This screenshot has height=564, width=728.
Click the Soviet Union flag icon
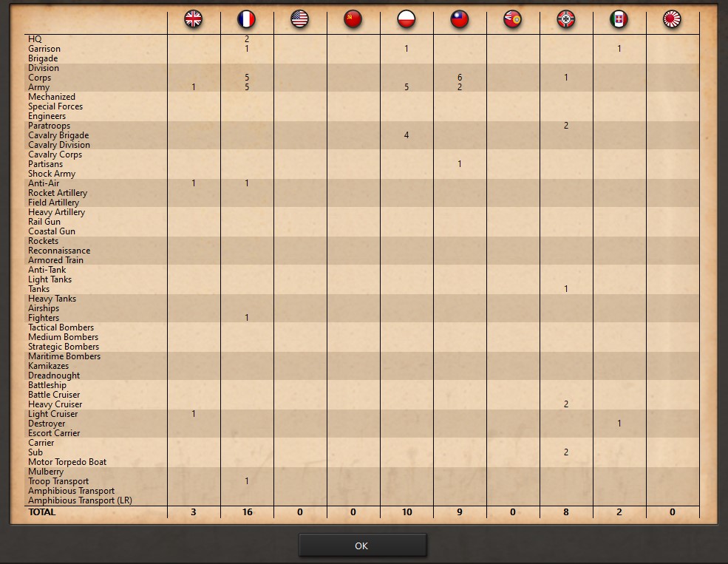click(x=353, y=19)
